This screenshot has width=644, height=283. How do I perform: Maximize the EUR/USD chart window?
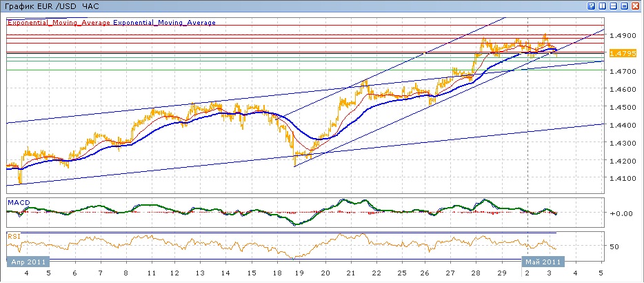coord(624,6)
